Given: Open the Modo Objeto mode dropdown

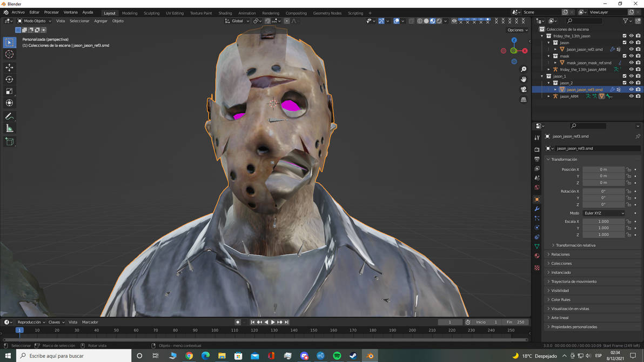Looking at the screenshot, I should point(35,21).
